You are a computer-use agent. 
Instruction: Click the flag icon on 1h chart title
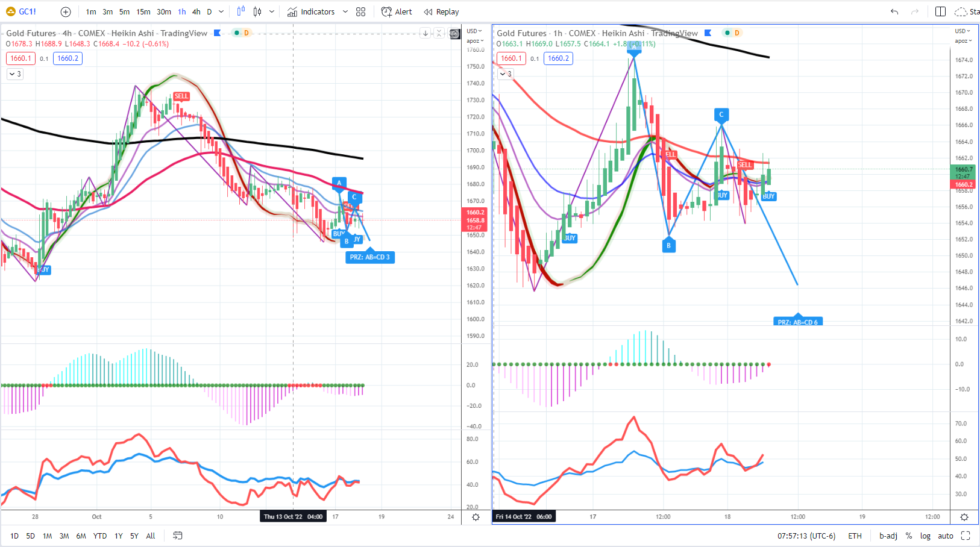tap(708, 33)
